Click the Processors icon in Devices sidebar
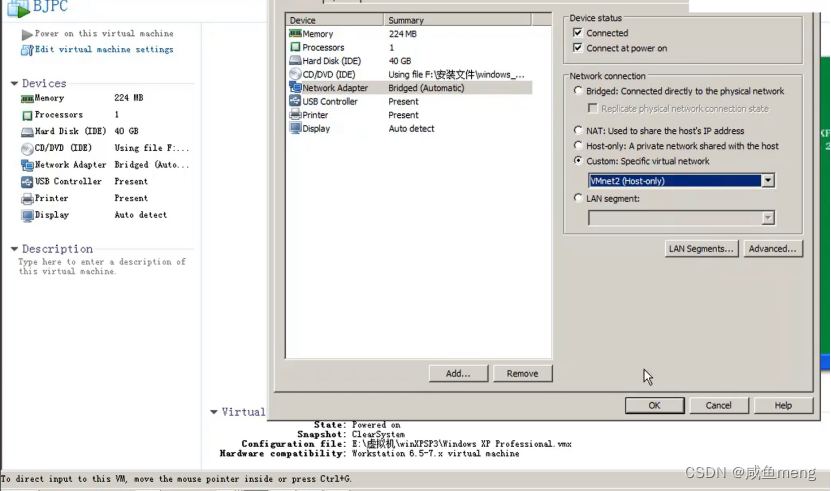Screen dimensions: 831x491 [27, 115]
